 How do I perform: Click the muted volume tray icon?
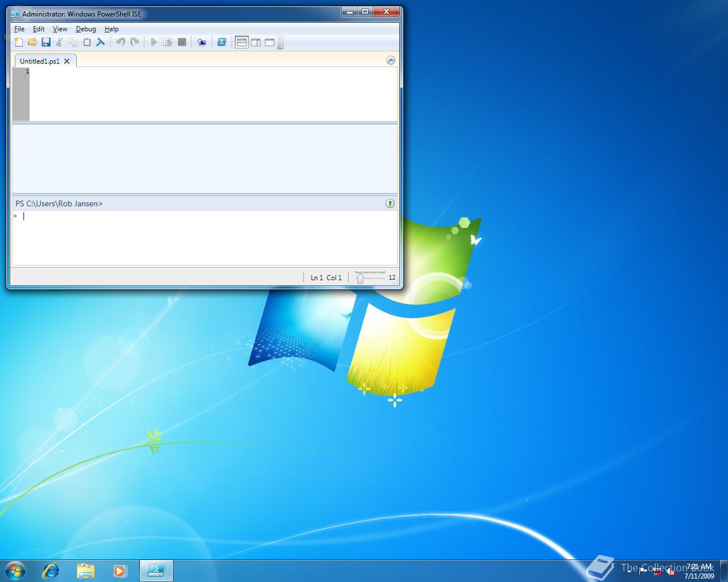(671, 572)
